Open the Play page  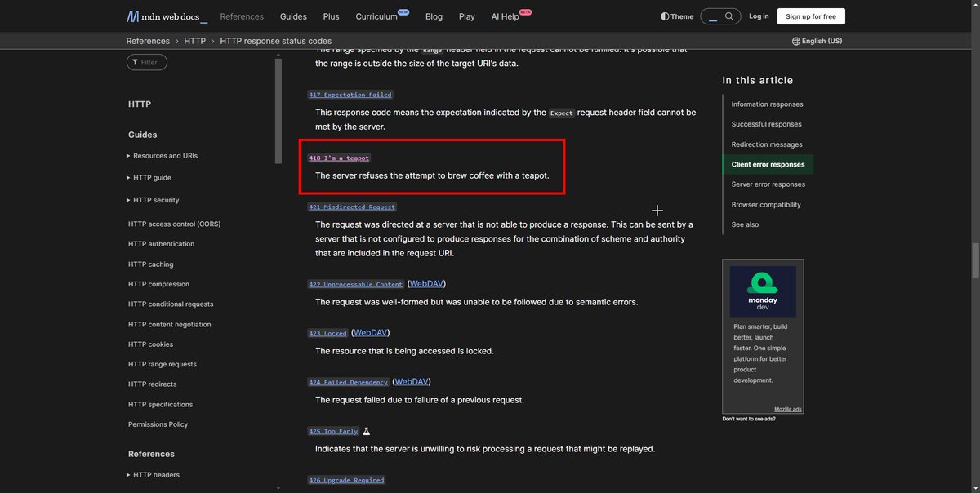[x=466, y=16]
